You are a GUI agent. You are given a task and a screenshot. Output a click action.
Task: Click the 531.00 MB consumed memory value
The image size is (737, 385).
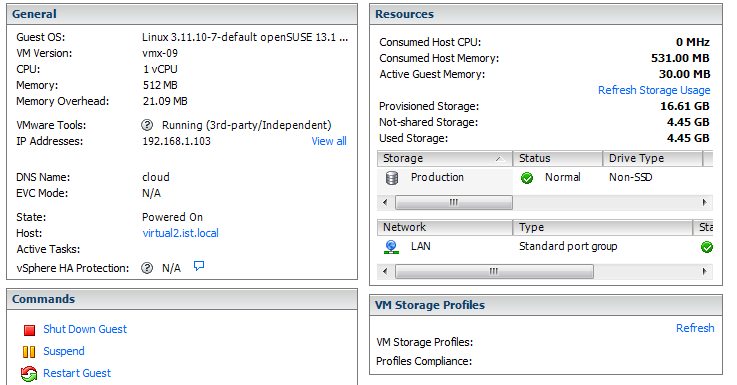click(680, 58)
